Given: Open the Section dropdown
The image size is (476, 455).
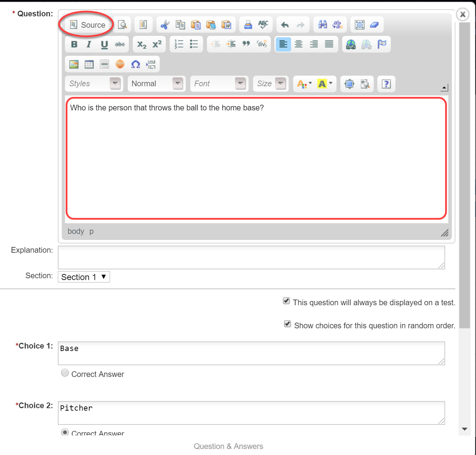Looking at the screenshot, I should (x=84, y=277).
